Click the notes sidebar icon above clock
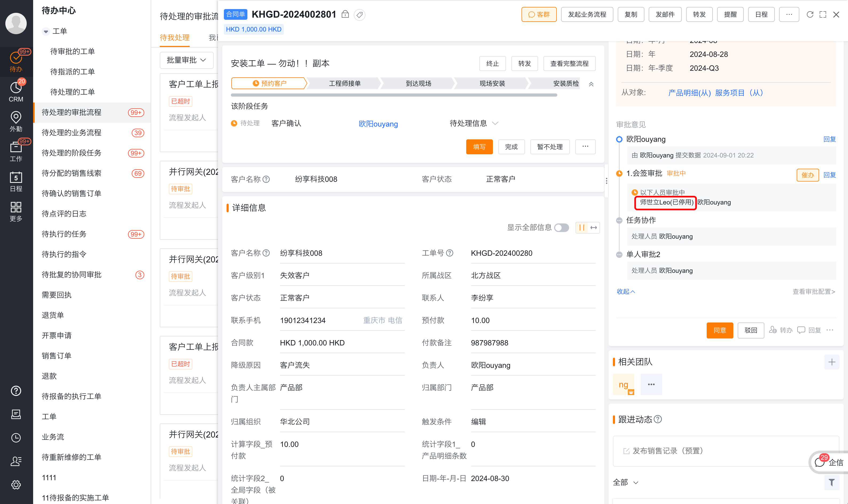The width and height of the screenshot is (848, 504). 16,414
